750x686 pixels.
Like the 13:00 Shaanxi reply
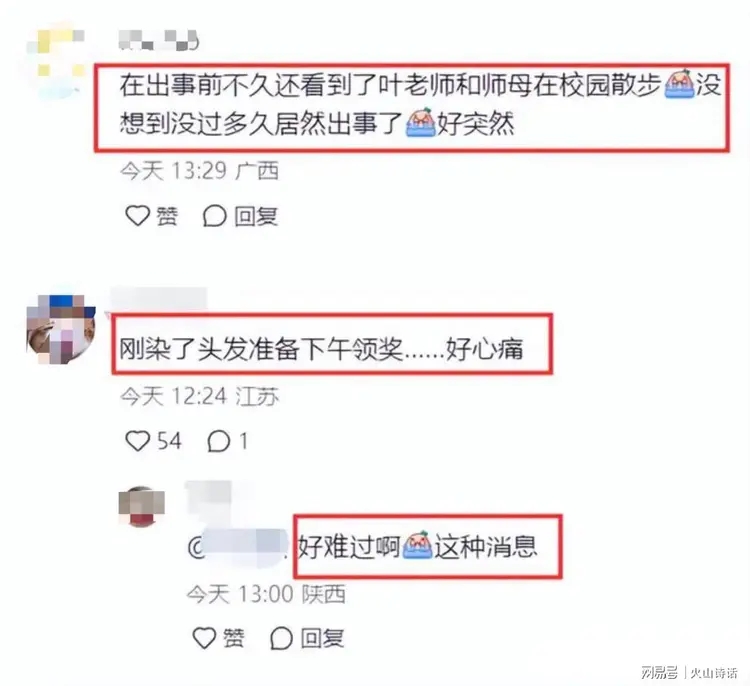(x=204, y=638)
